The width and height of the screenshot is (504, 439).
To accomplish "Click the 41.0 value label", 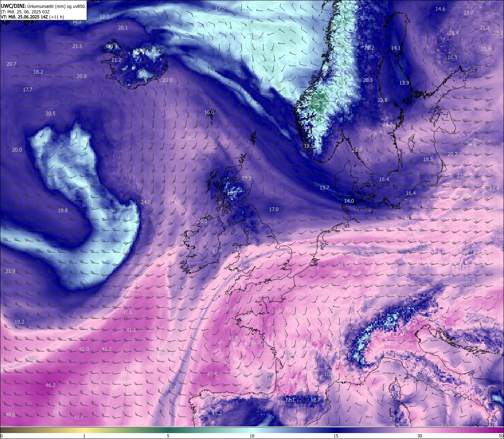I will (231, 308).
